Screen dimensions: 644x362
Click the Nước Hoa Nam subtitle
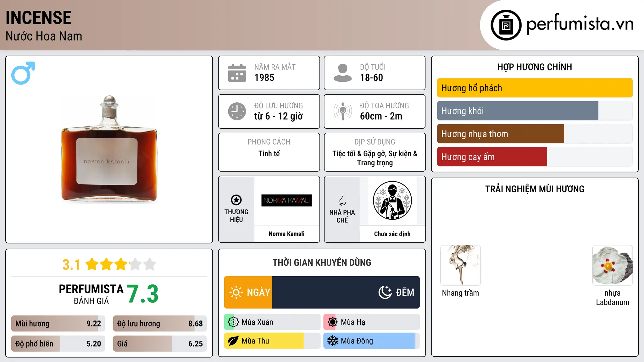pos(44,36)
